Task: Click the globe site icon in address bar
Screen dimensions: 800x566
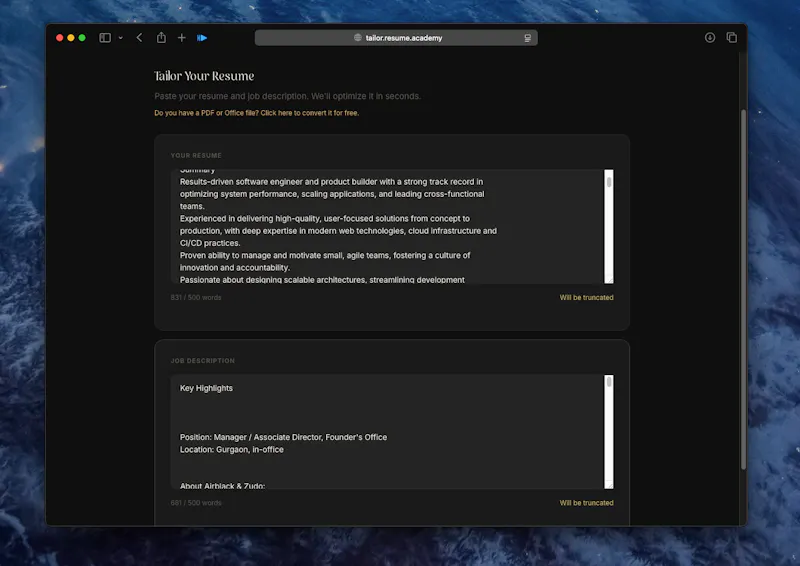Action: 358,38
